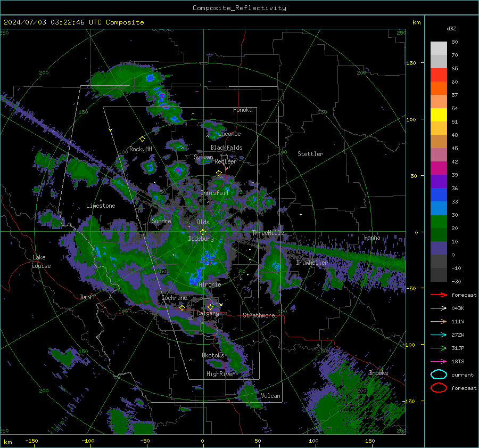479x448 pixels.
Task: Click the Olds label
Action: pos(203,222)
